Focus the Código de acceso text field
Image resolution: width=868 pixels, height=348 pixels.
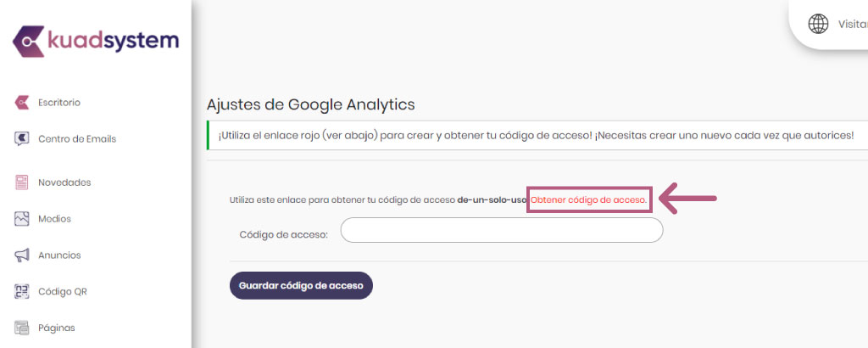[x=502, y=230]
